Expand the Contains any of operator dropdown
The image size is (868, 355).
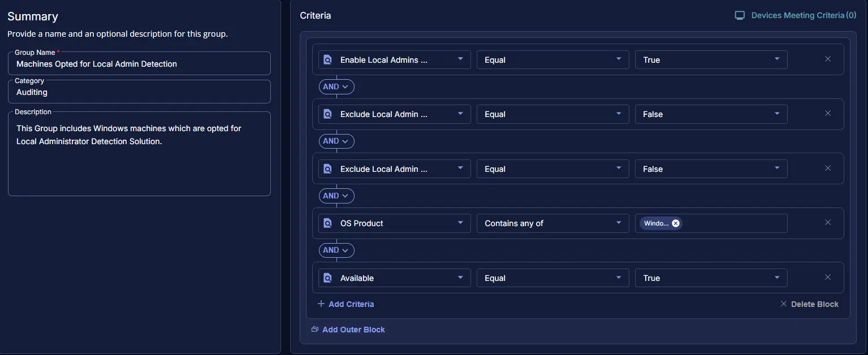[x=552, y=223]
